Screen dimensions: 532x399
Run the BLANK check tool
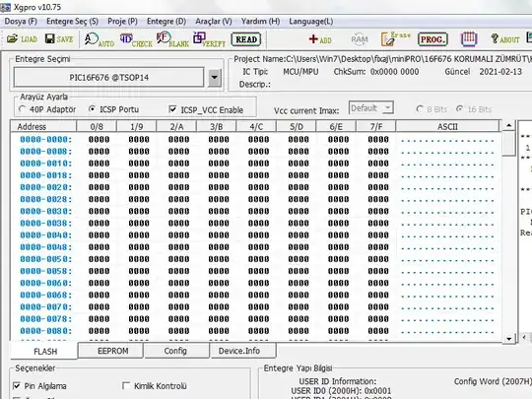(172, 39)
